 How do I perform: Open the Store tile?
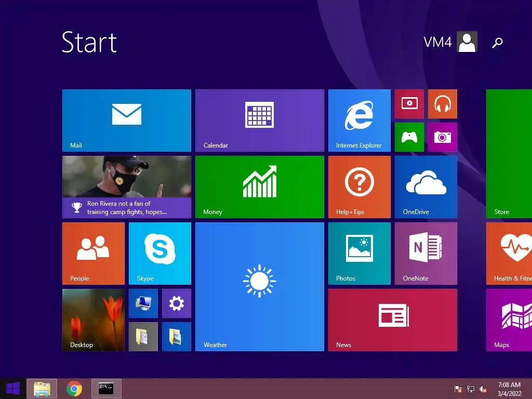tap(509, 154)
